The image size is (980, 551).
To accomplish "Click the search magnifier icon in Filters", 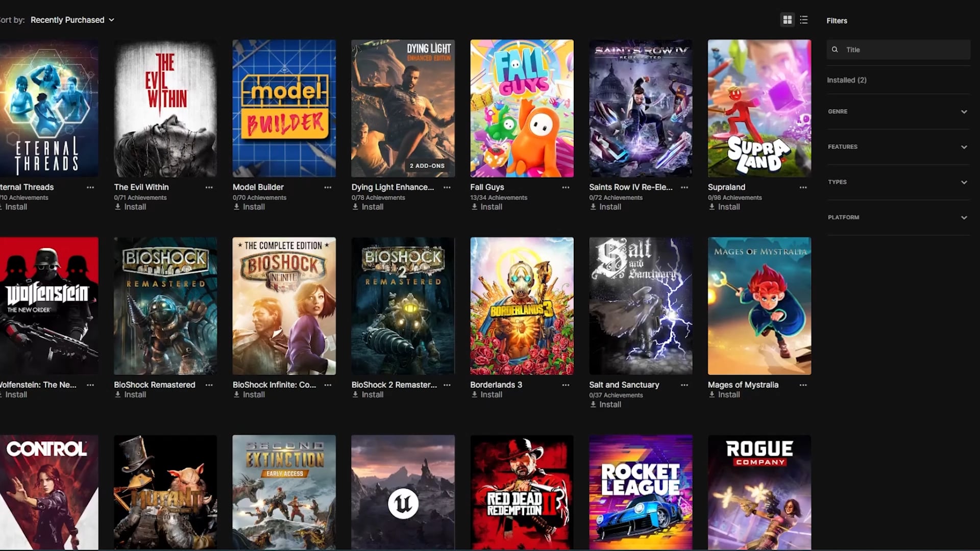I will [835, 49].
